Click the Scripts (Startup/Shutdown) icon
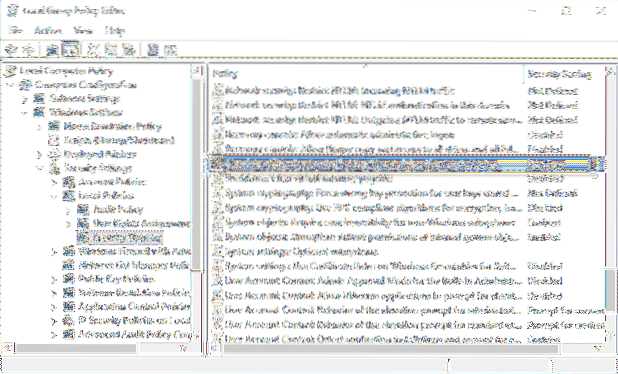Image resolution: width=618 pixels, height=374 pixels. pos(54,140)
